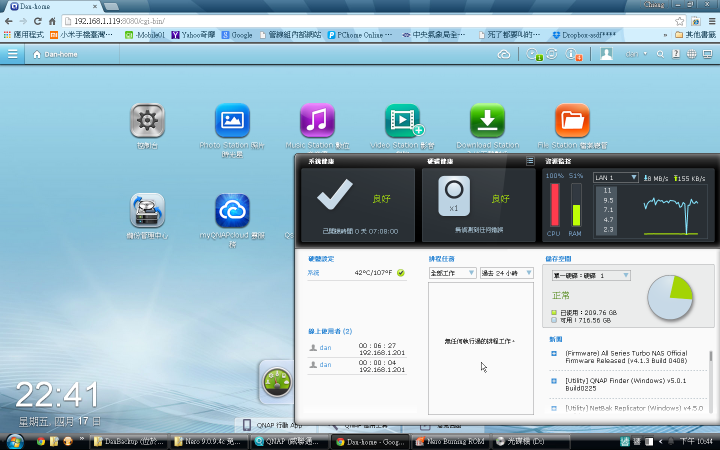
Task: Open the QNAP main menu hamburger icon
Action: tap(12, 54)
